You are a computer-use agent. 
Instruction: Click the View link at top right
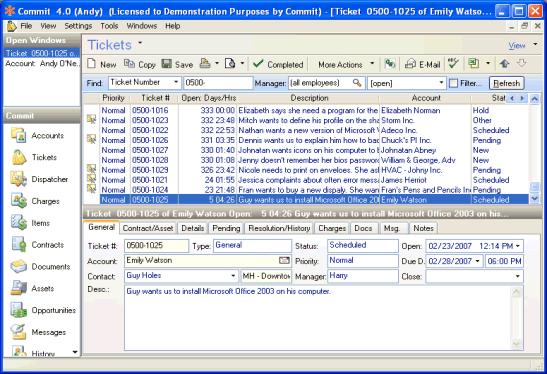tap(517, 46)
